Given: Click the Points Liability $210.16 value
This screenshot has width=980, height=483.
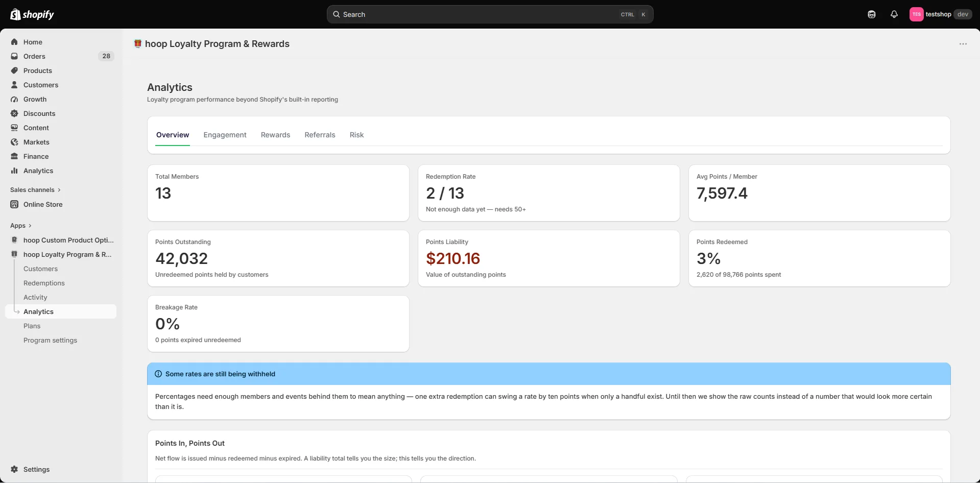Looking at the screenshot, I should 453,258.
